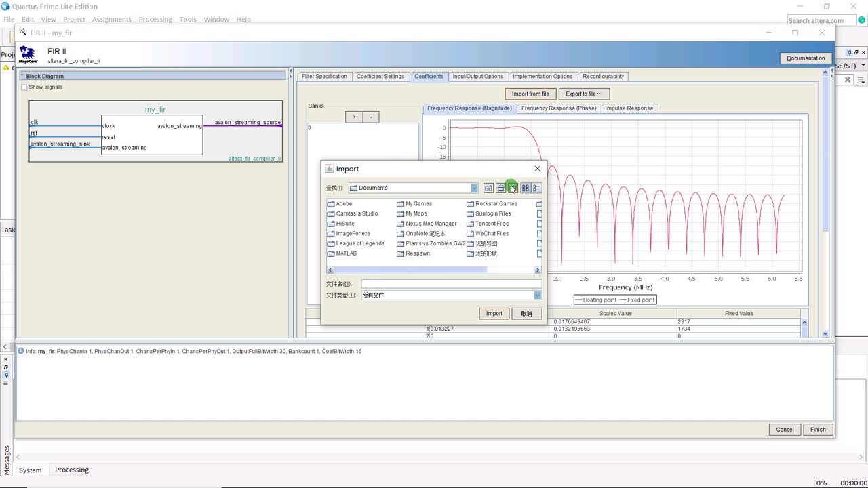Screen dimensions: 868x488
Task: Click the Nexus Mod Manager folder icon
Action: point(401,224)
